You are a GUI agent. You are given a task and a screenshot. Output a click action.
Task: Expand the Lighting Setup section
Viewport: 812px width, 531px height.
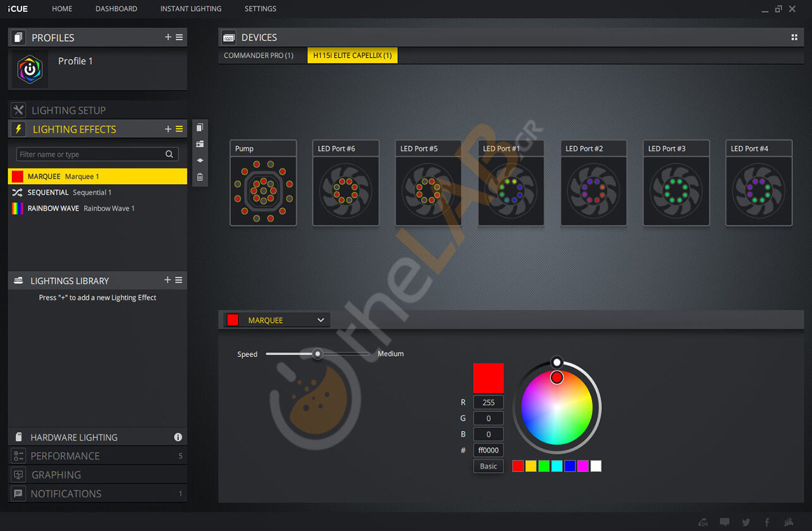97,110
